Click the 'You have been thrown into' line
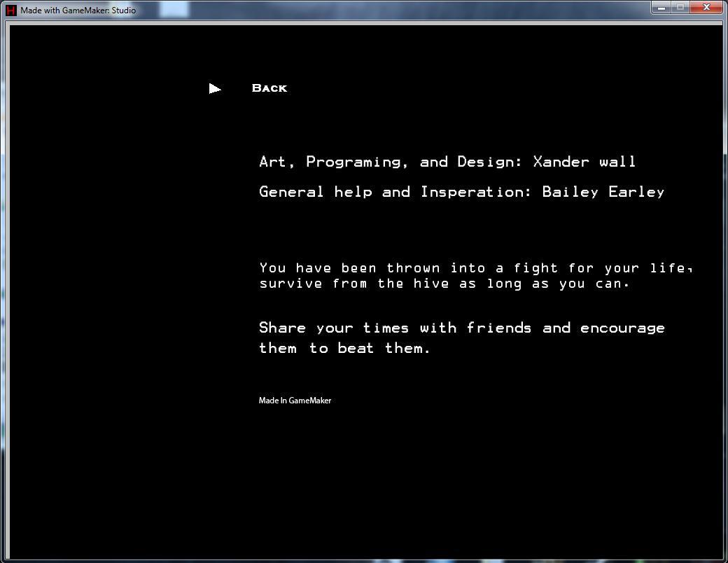Viewport: 728px width, 563px height. (x=475, y=268)
